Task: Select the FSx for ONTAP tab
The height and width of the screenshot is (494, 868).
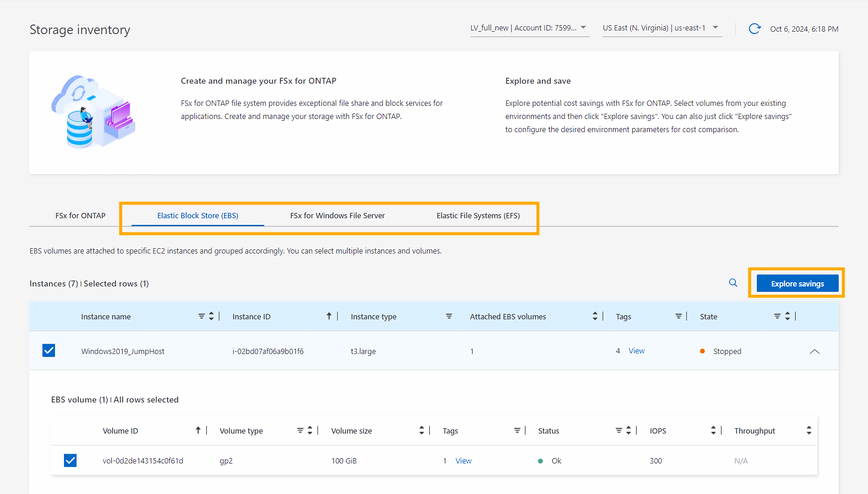Action: [80, 215]
